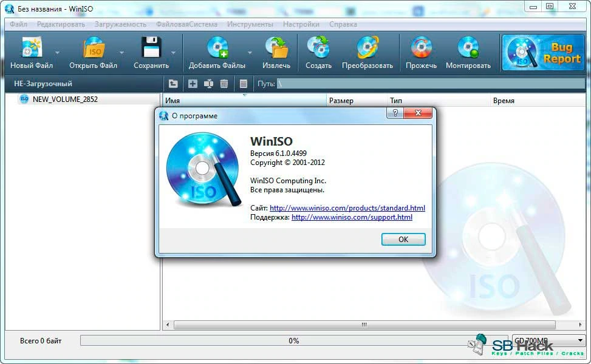
Task: Click the scrollbar left arrow
Action: (168, 325)
